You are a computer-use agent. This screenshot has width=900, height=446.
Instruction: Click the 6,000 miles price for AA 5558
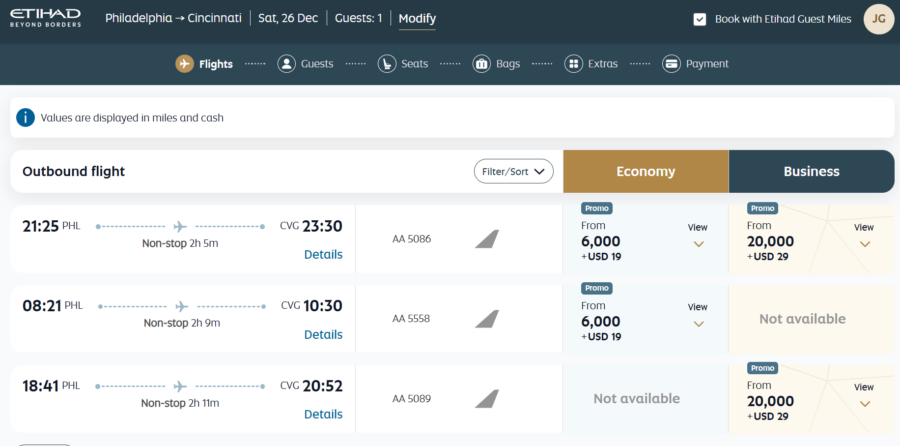(601, 321)
